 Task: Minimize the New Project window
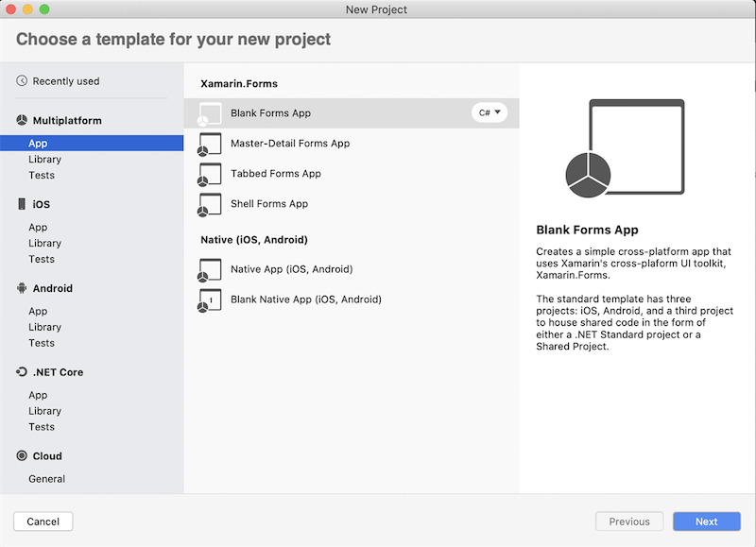27,9
